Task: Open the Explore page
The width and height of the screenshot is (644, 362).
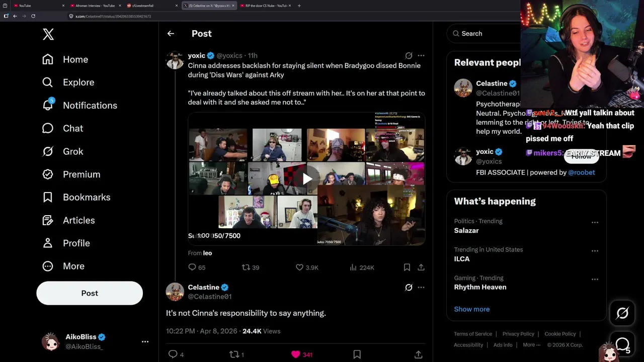Action: (x=68, y=82)
